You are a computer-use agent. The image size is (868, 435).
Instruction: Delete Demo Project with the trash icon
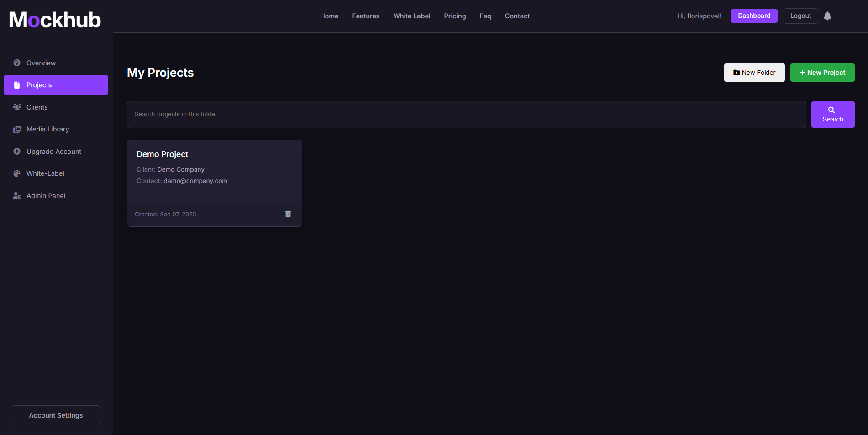(288, 214)
